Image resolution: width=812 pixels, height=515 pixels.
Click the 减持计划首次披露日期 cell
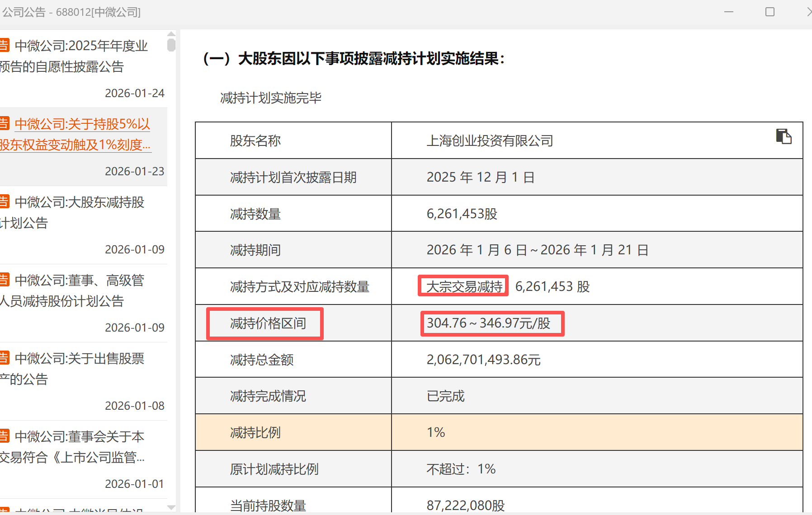293,177
